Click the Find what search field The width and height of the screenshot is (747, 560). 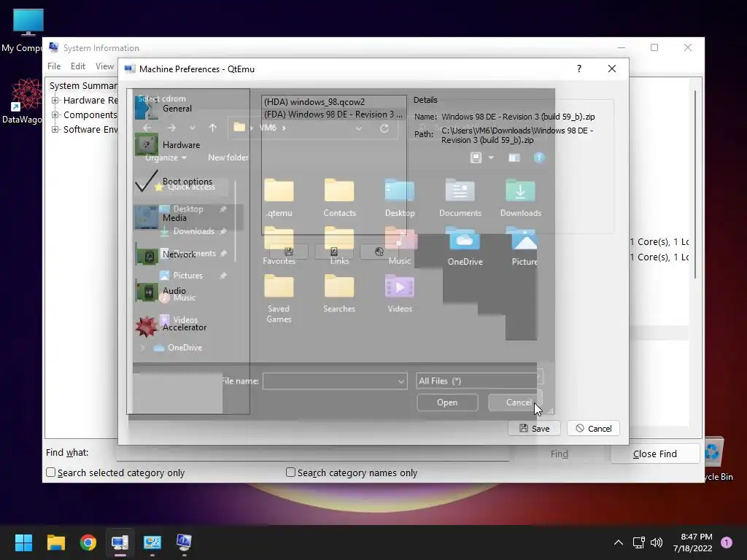[312, 453]
